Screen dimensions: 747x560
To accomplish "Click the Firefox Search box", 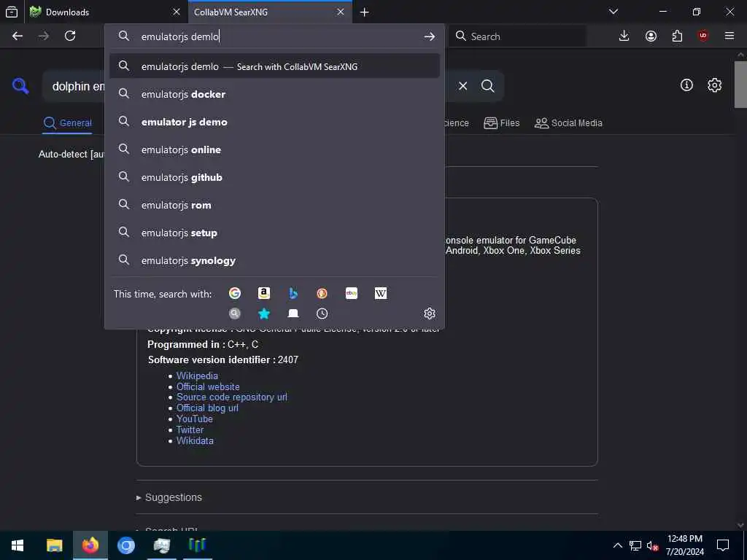I will [517, 36].
